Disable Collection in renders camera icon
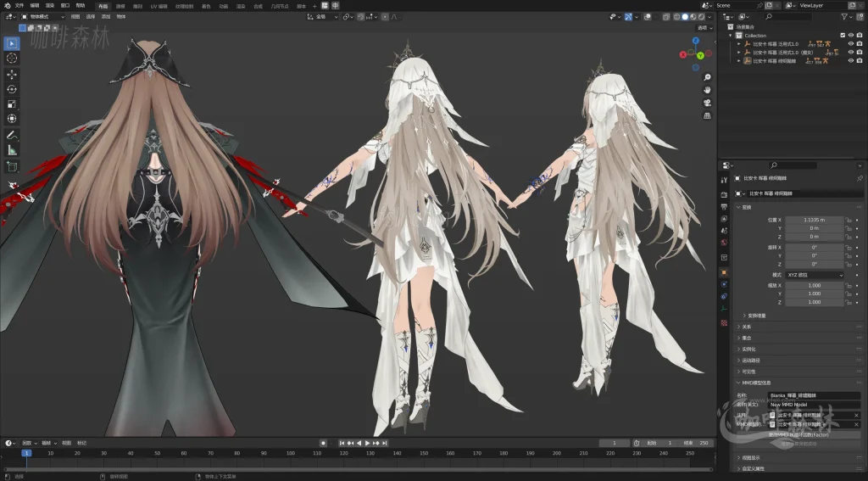This screenshot has width=868, height=481. pyautogui.click(x=860, y=36)
